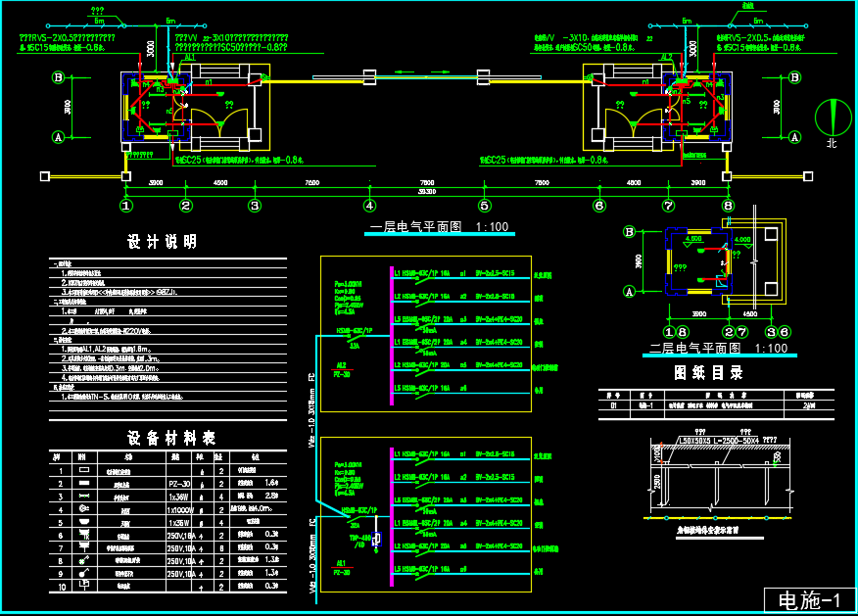Click the north arrow compass symbol
858x616 pixels.
(x=833, y=118)
